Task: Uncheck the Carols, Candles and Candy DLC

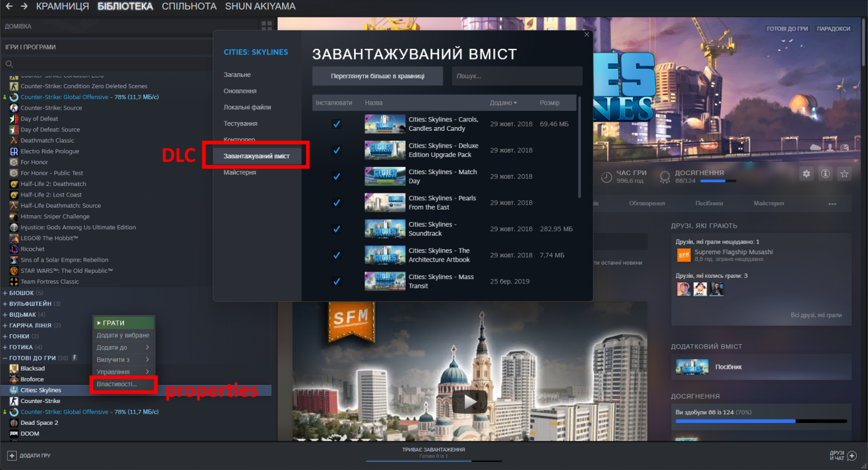Action: pos(336,123)
